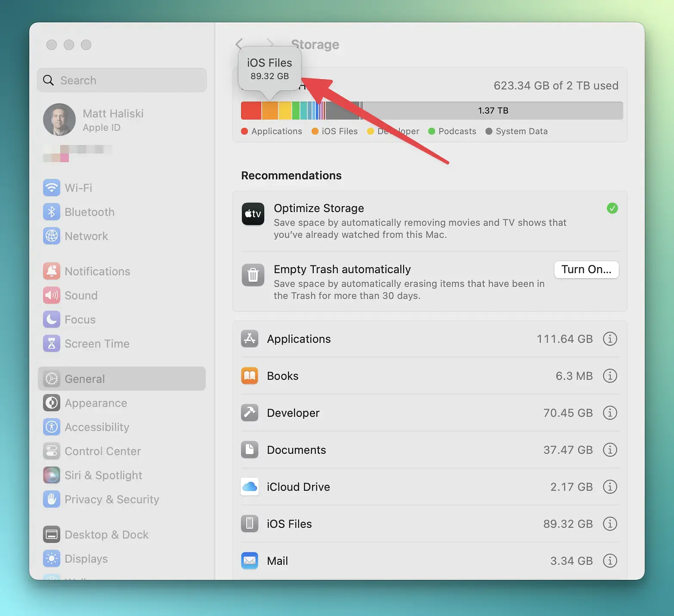Viewport: 674px width, 616px height.
Task: Open Matt Haliski Apple ID profile
Action: tap(94, 120)
